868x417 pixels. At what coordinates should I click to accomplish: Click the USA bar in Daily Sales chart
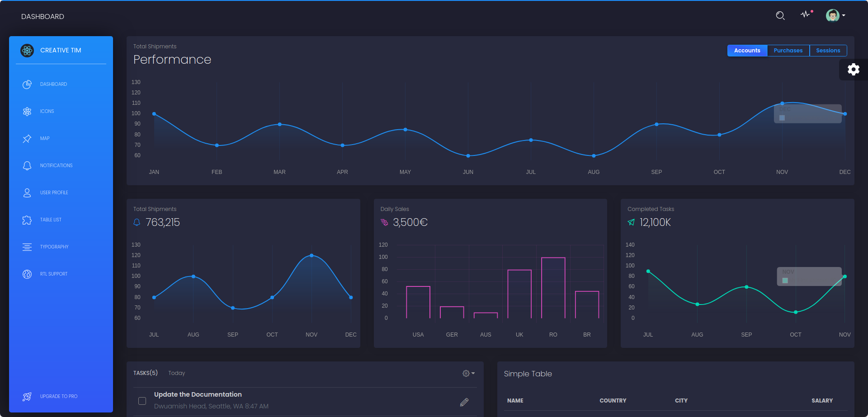[418, 302]
